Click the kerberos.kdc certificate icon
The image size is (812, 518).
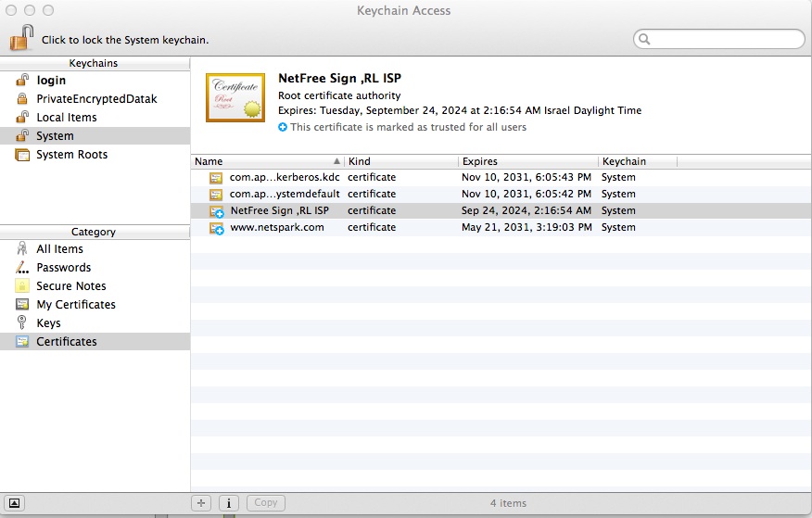click(216, 178)
